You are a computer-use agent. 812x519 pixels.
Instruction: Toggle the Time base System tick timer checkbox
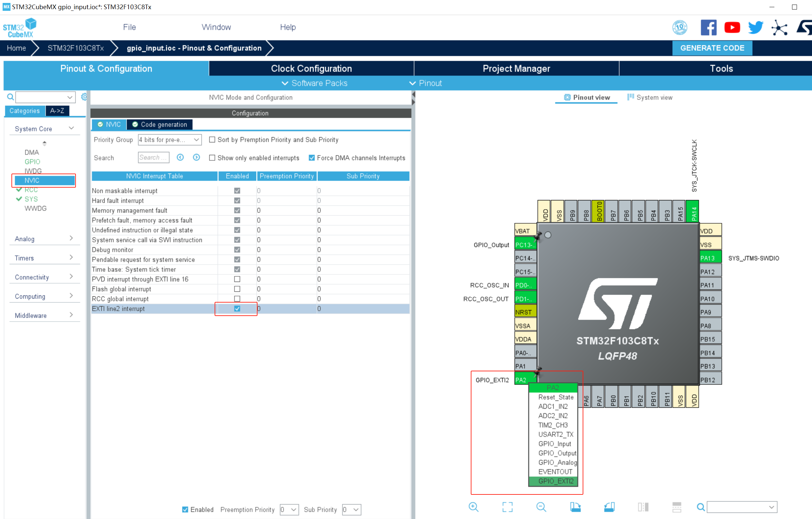pyautogui.click(x=237, y=269)
